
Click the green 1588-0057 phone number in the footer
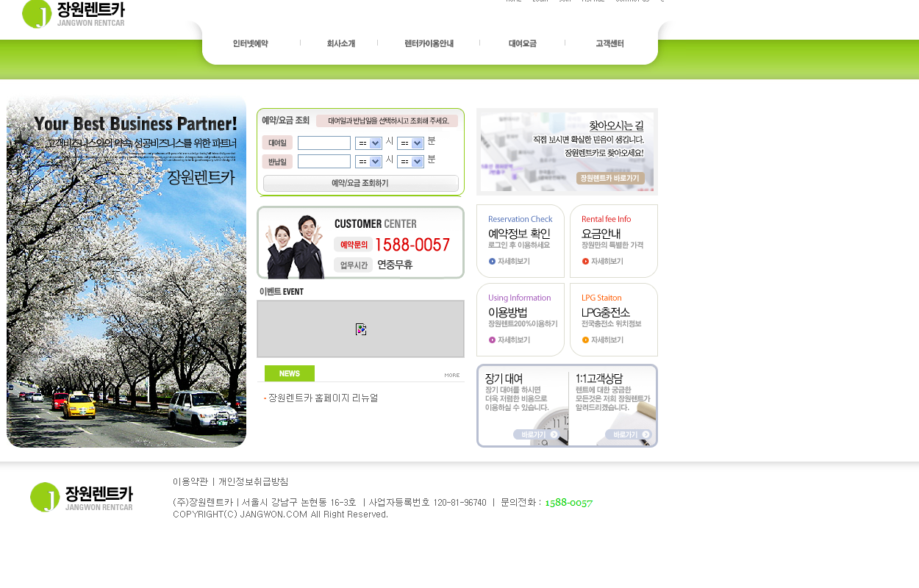[x=569, y=503]
